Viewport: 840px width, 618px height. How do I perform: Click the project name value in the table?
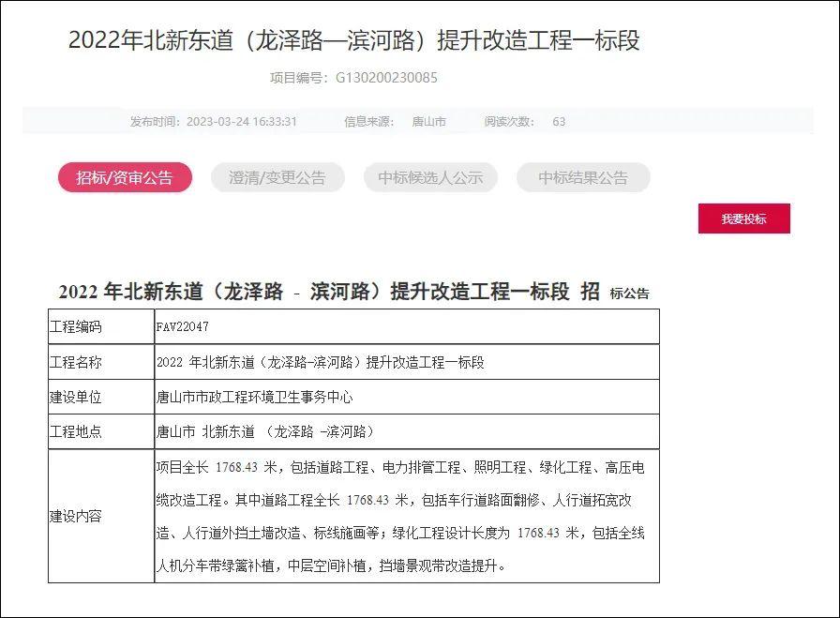[x=320, y=362]
